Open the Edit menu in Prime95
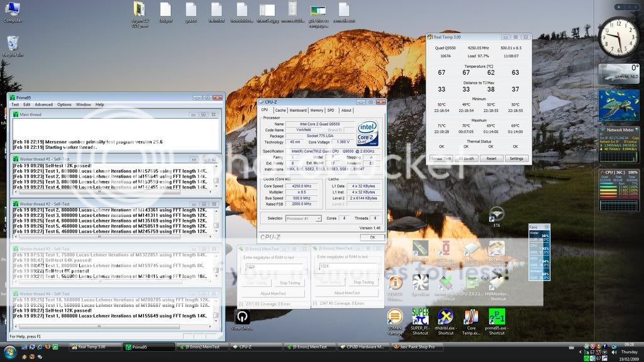Image resolution: width=644 pixels, height=362 pixels. click(26, 105)
